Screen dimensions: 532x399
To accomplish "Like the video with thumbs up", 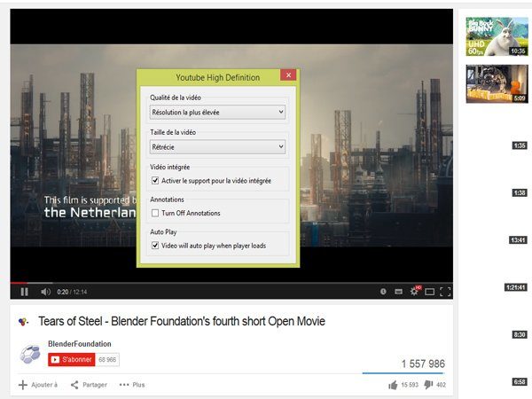I will click(393, 385).
